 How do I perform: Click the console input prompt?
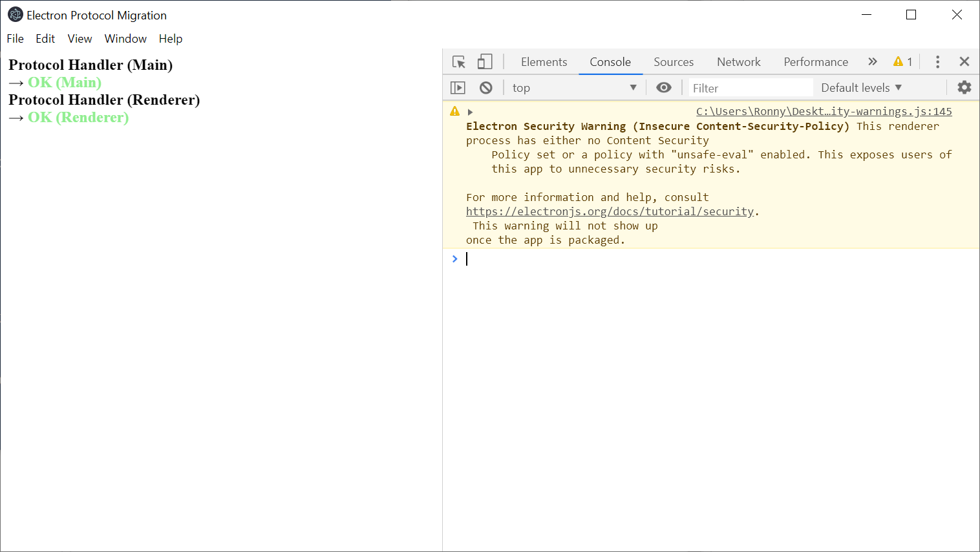point(582,259)
